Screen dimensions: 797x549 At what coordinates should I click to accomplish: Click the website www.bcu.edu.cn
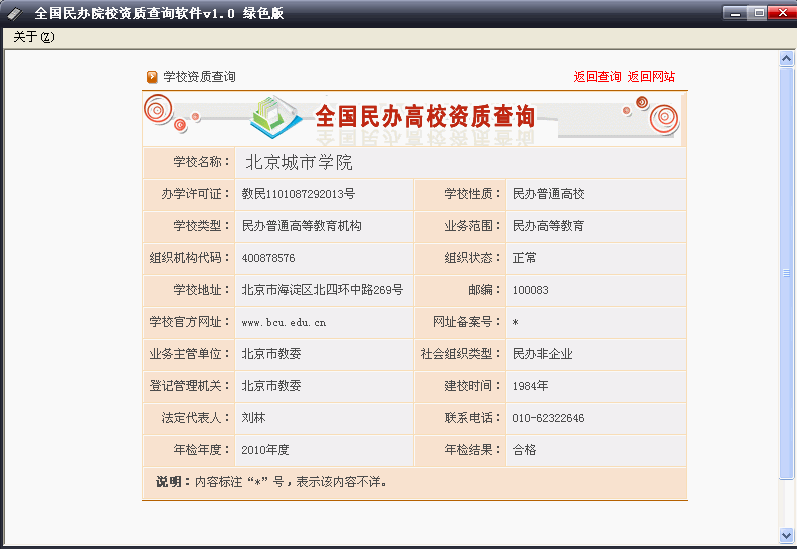click(284, 322)
